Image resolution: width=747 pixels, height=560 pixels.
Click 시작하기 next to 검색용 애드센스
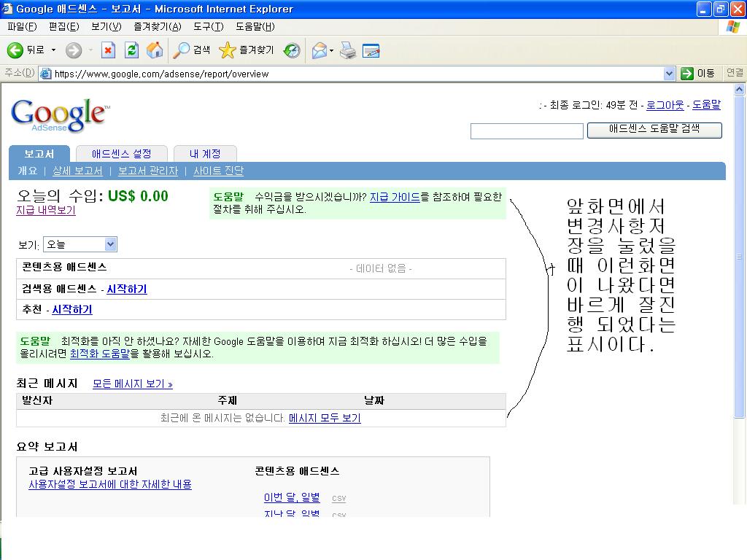coord(127,289)
